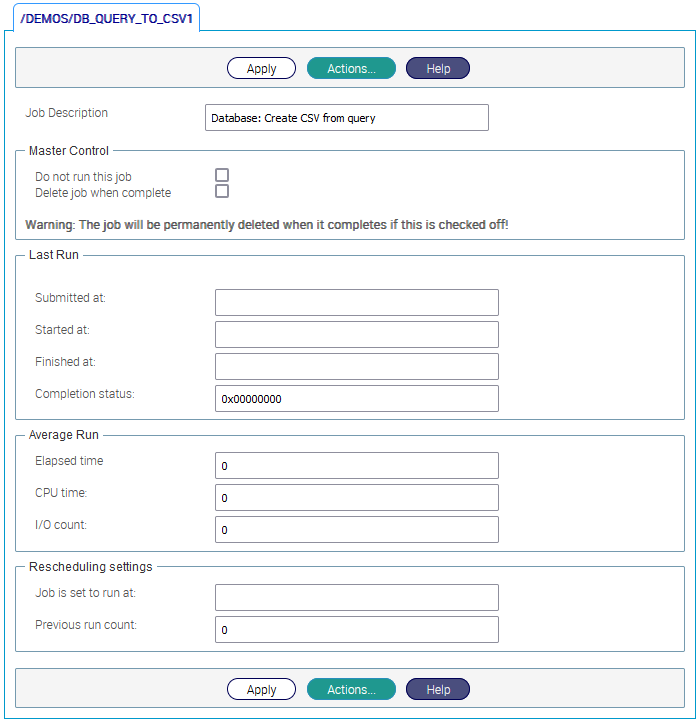Viewport: 700px width, 724px height.
Task: Enable the 'Do not run this job' checkbox
Action: point(222,175)
